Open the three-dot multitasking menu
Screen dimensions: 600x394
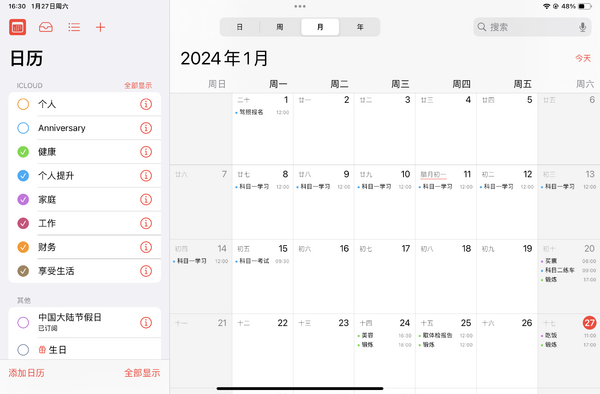point(300,7)
